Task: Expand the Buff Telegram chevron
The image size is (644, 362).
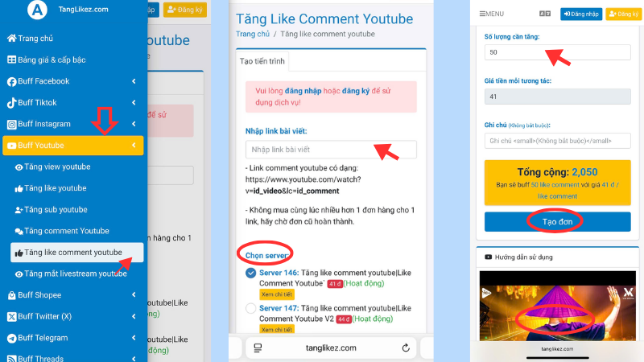Action: coord(134,337)
